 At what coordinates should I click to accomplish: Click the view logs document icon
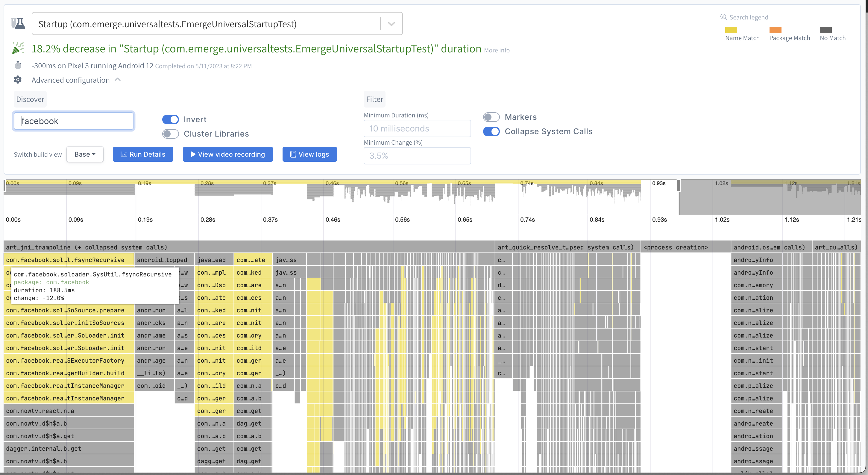coord(292,155)
